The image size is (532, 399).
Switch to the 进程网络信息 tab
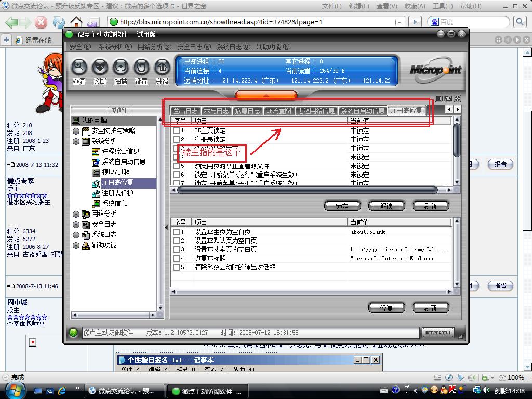[x=316, y=111]
